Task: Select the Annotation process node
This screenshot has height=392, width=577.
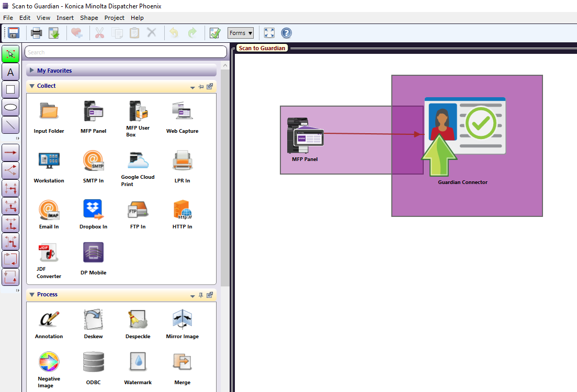Action: coord(49,325)
